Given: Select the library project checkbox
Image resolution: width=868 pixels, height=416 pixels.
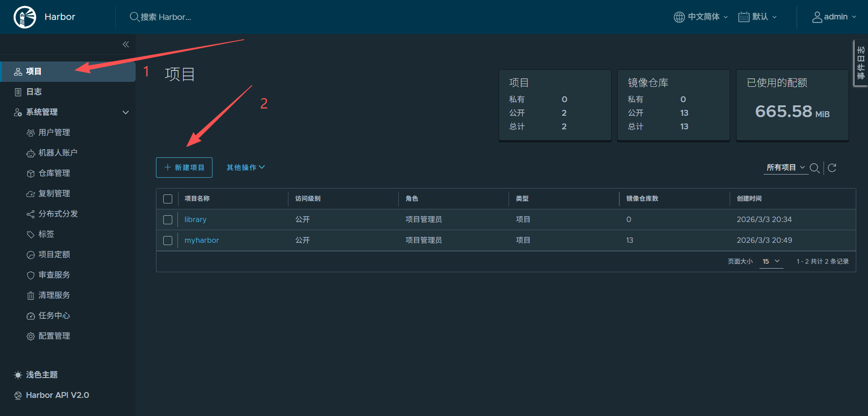Looking at the screenshot, I should tap(168, 220).
